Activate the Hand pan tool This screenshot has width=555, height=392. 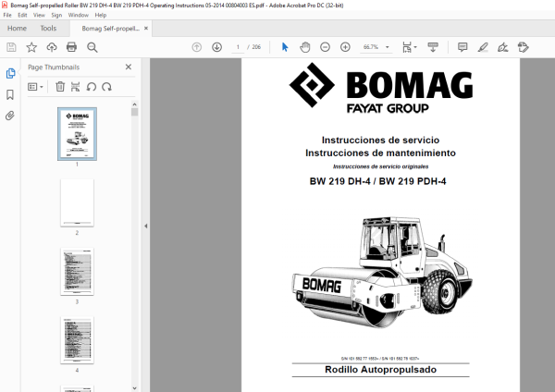[304, 47]
